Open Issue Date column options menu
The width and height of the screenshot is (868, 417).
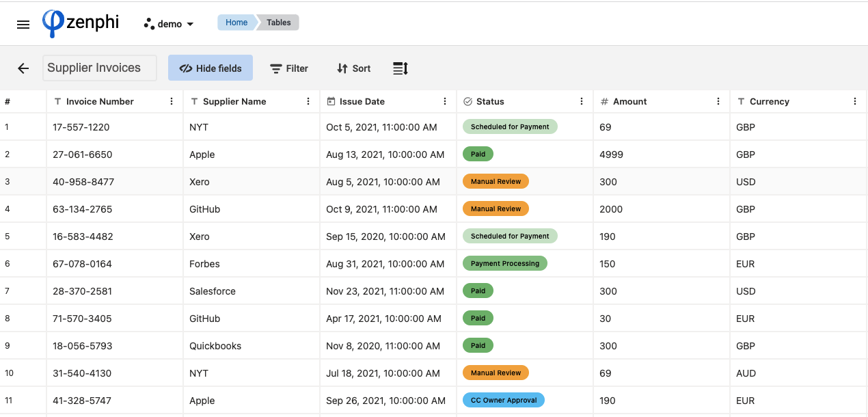pyautogui.click(x=445, y=101)
